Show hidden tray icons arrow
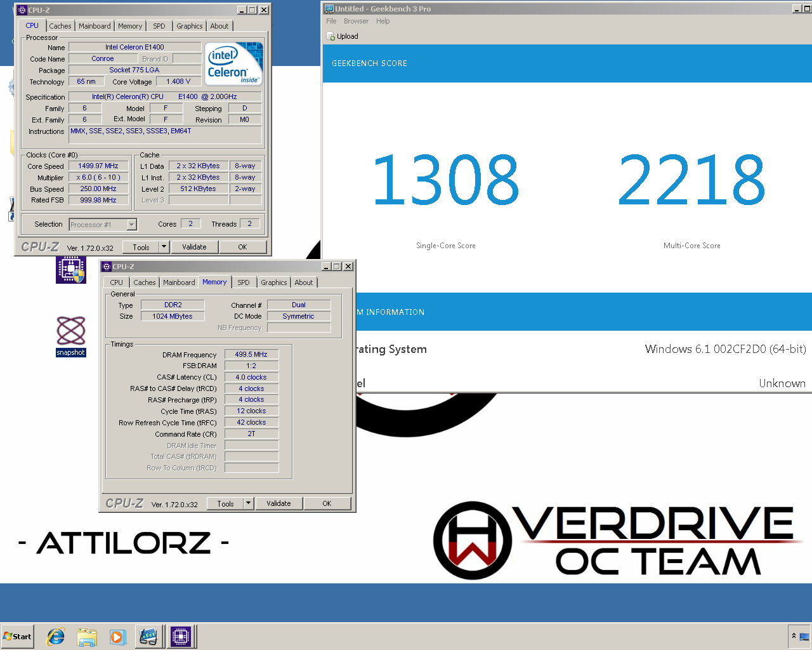Viewport: 812px width, 650px height. (x=794, y=636)
